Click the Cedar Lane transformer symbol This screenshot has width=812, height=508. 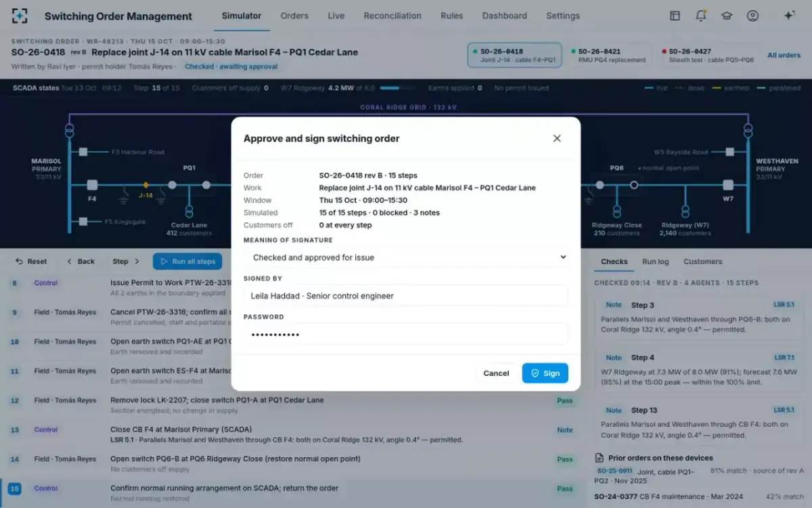coord(189,211)
